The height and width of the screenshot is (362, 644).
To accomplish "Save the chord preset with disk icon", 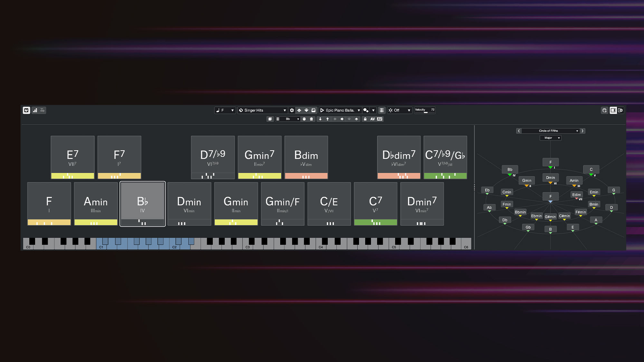I will [x=313, y=110].
